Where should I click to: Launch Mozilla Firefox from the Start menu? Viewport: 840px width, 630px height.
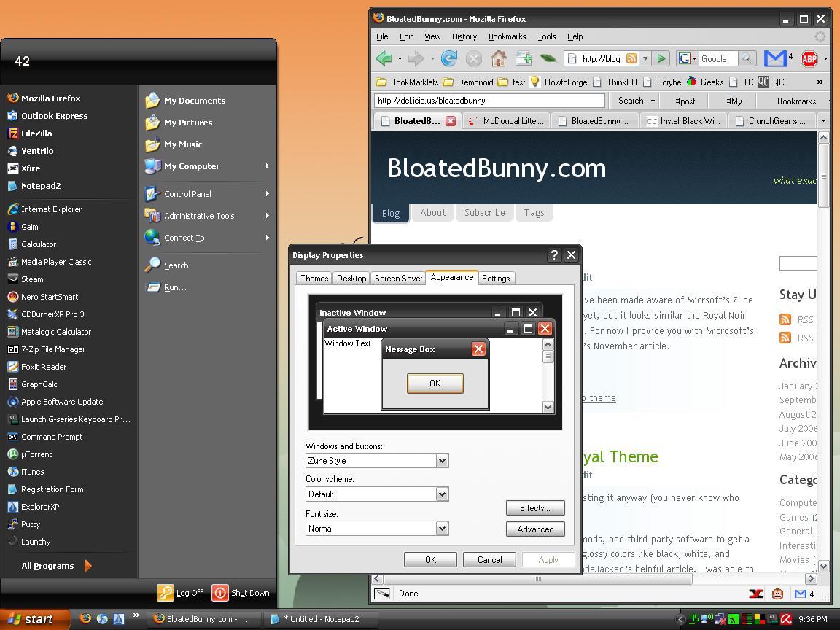[44, 98]
